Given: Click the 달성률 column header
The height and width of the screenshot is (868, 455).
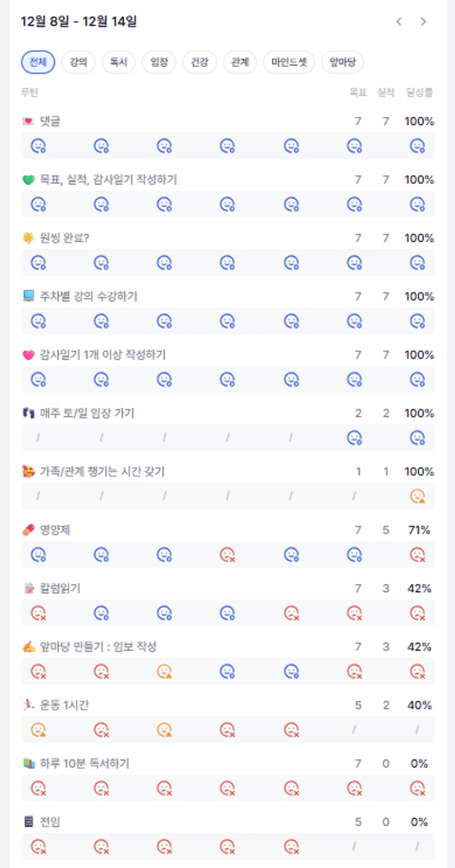Looking at the screenshot, I should pos(419,93).
